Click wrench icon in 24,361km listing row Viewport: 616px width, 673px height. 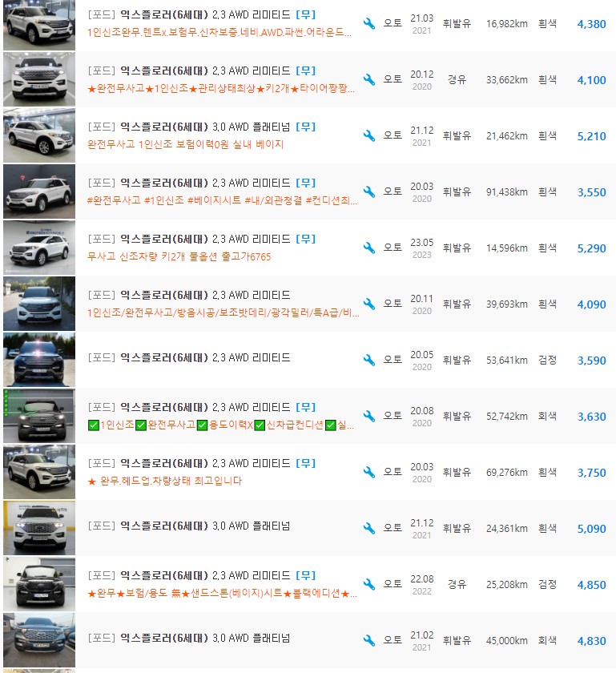click(x=368, y=528)
